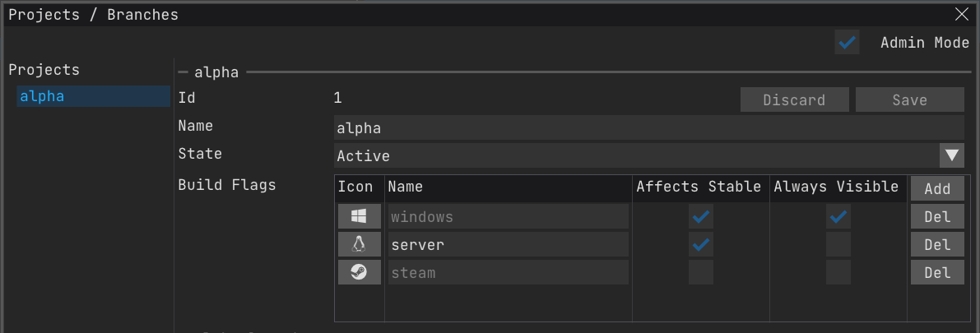Screen dimensions: 980x333
Task: Enable Affects Stable for steam flag
Action: 701,273
